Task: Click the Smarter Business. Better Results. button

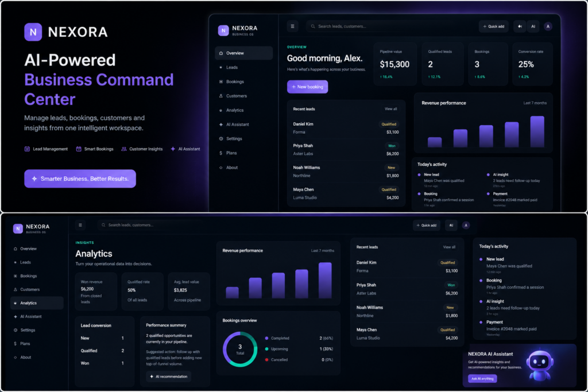Action: tap(80, 178)
